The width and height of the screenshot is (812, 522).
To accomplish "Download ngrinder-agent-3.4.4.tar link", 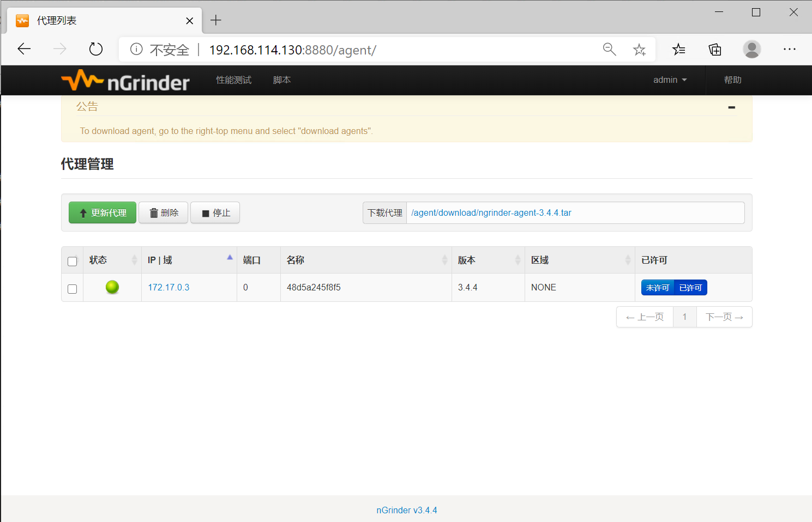I will point(491,213).
